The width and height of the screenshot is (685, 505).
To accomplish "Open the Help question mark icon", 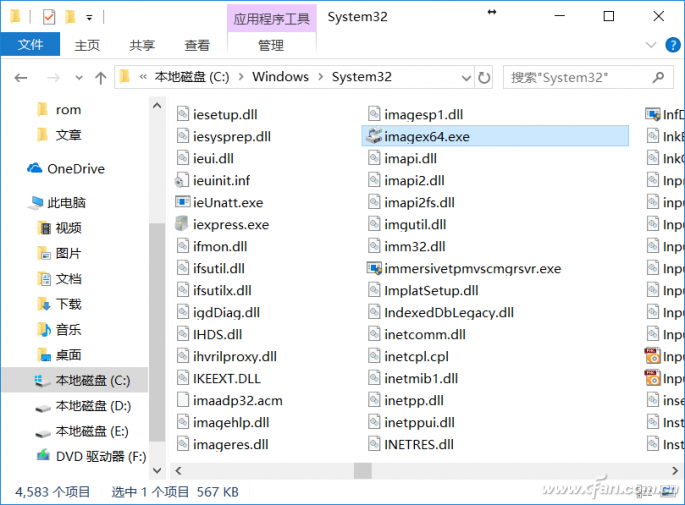I will (673, 45).
